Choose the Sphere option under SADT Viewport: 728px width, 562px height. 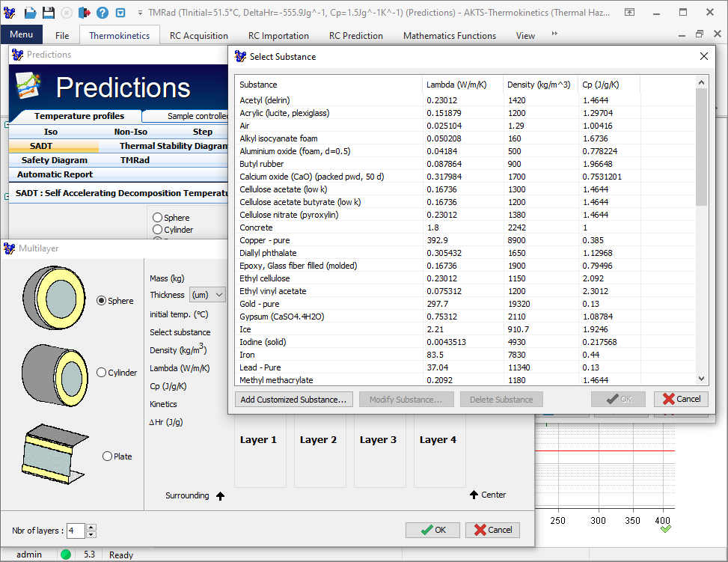157,218
